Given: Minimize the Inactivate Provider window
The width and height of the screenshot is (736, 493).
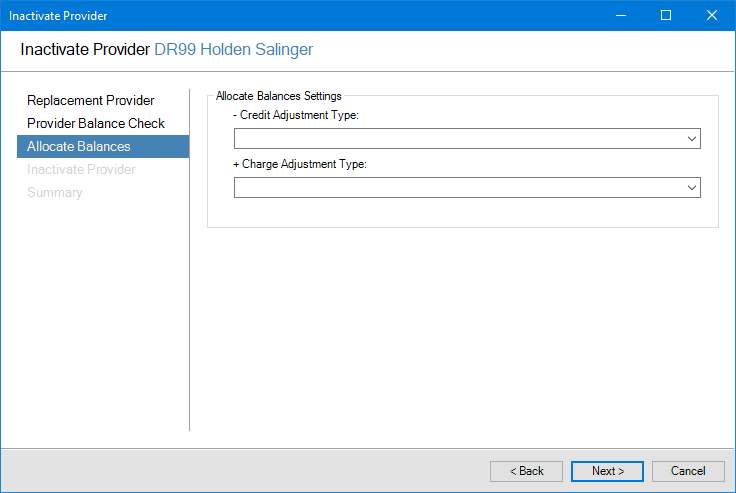Looking at the screenshot, I should point(620,15).
